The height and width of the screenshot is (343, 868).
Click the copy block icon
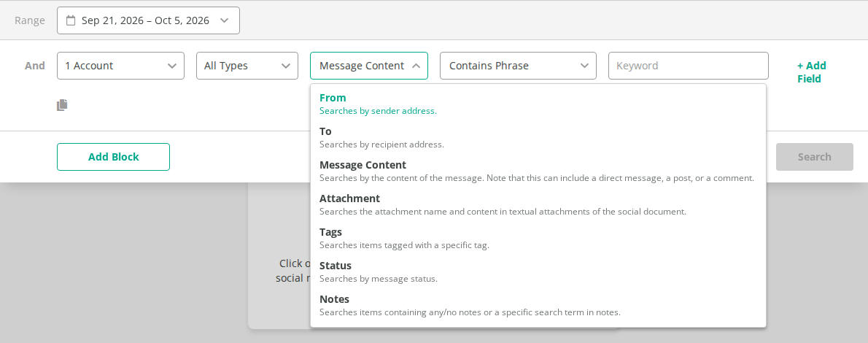point(62,105)
